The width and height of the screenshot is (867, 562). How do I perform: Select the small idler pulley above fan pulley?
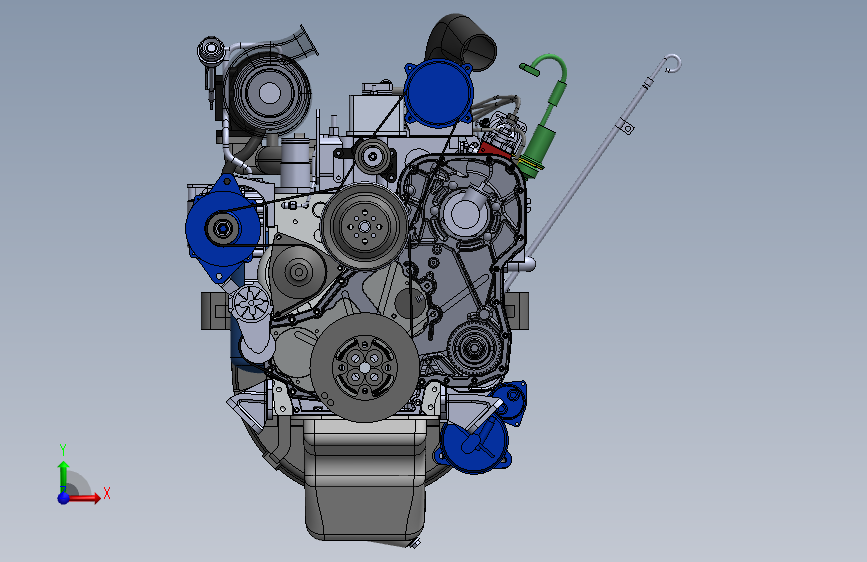click(x=372, y=157)
